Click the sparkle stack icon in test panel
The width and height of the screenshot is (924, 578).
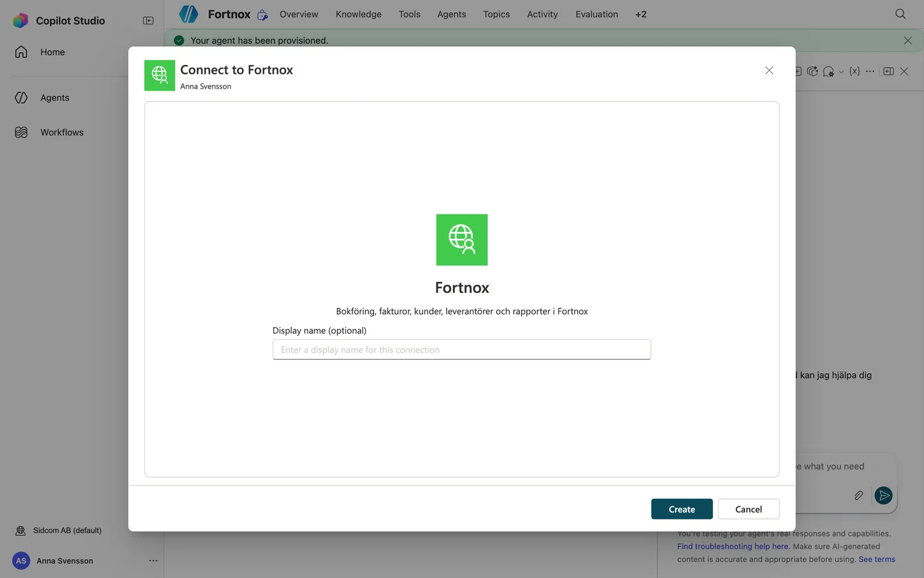coord(813,71)
